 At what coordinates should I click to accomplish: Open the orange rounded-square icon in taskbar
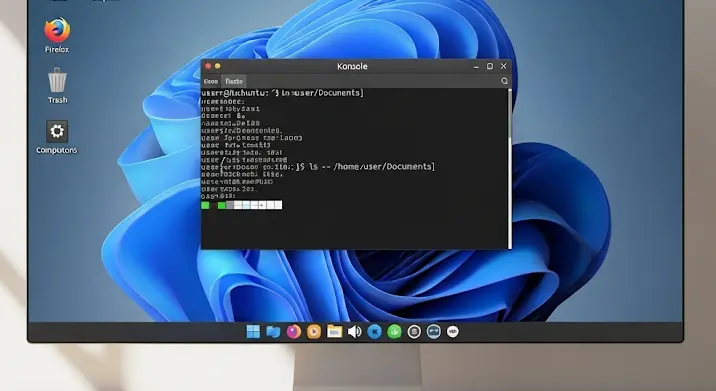click(x=314, y=332)
